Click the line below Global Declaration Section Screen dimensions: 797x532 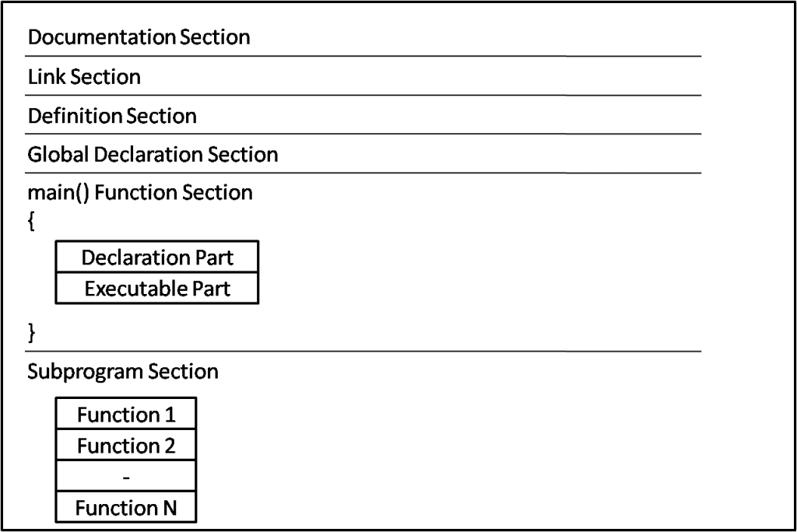363,173
